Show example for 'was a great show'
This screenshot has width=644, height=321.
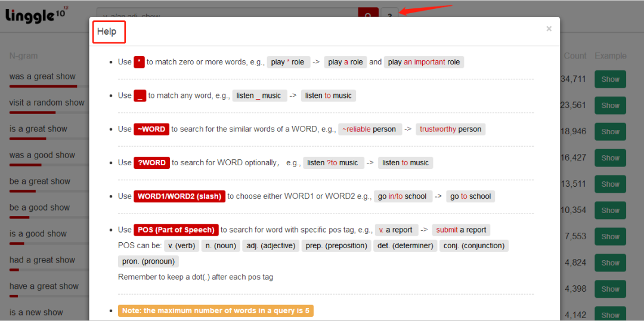tap(611, 79)
